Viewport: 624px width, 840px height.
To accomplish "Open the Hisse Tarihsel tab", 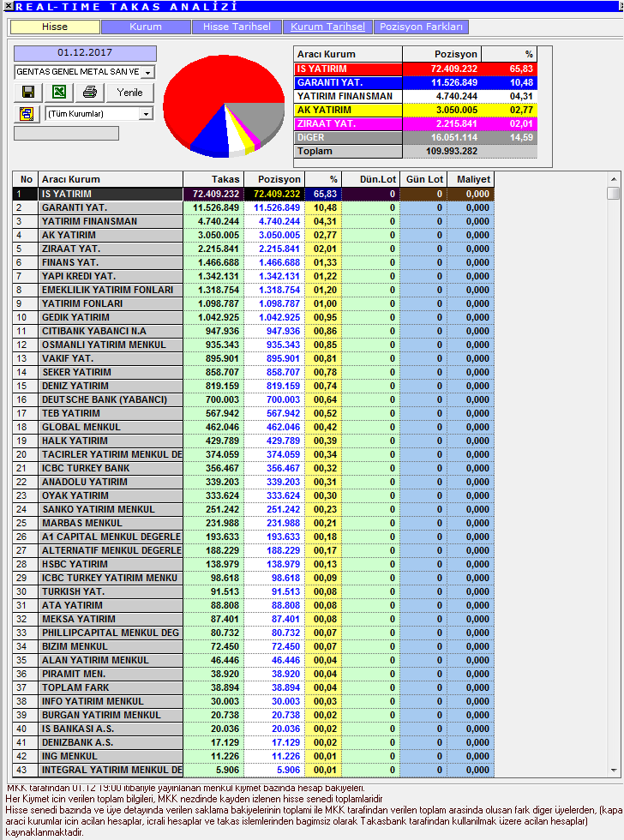I will 237,27.
